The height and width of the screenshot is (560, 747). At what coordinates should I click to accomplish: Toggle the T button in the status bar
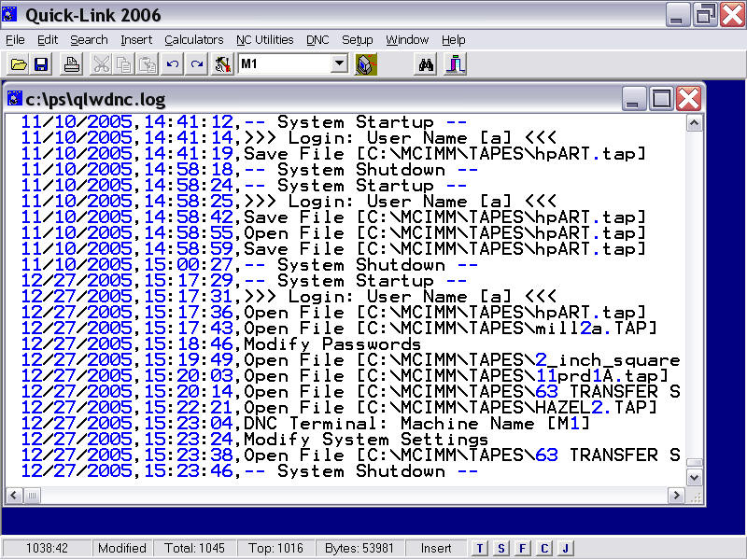[479, 549]
